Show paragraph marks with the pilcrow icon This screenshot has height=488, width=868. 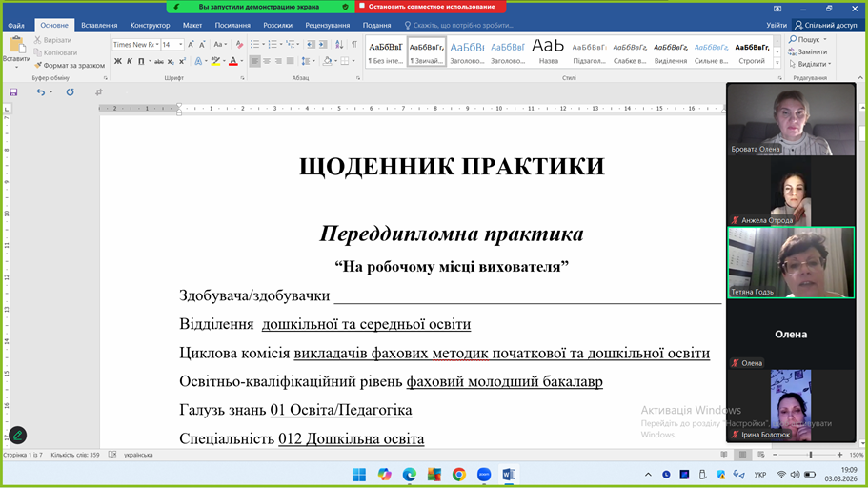pyautogui.click(x=354, y=44)
